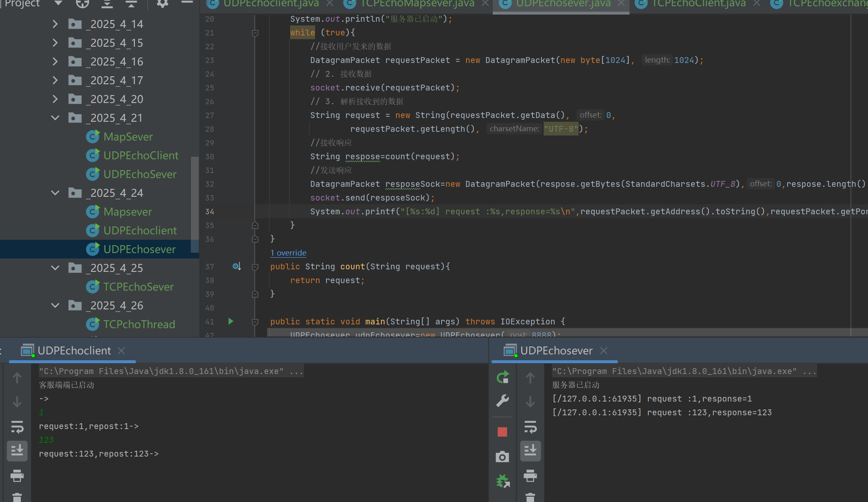Select the UDPEchoclient run tab

coord(74,351)
